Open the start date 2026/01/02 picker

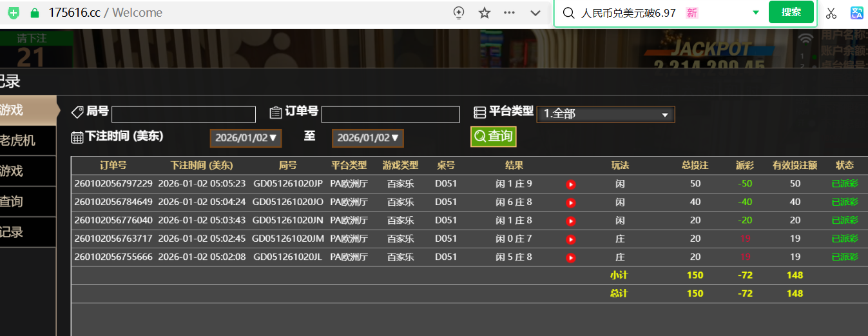[246, 138]
